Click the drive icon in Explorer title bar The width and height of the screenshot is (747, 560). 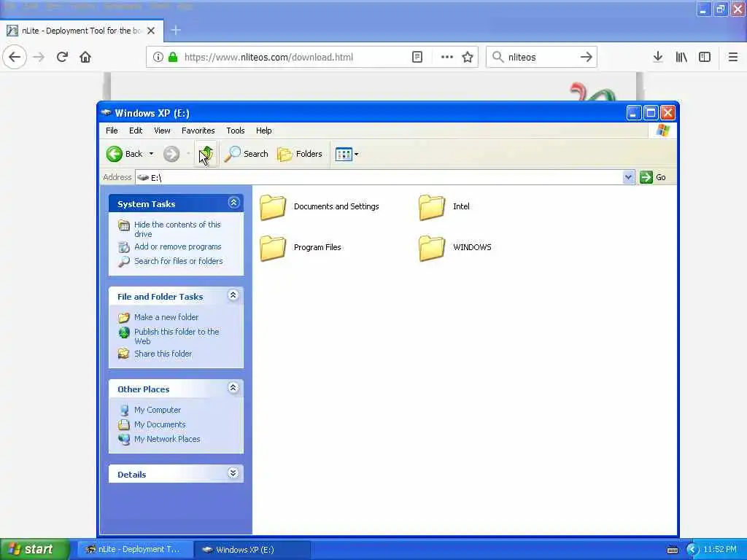[106, 113]
